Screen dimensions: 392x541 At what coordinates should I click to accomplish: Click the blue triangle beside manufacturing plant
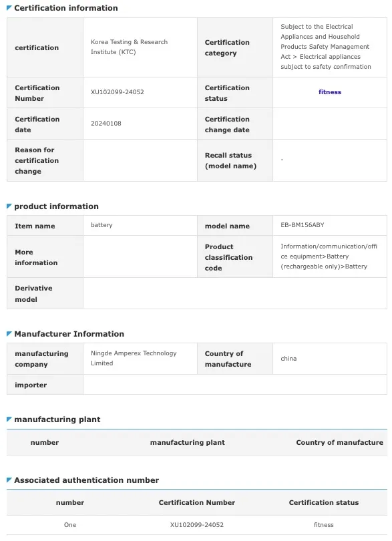click(9, 419)
